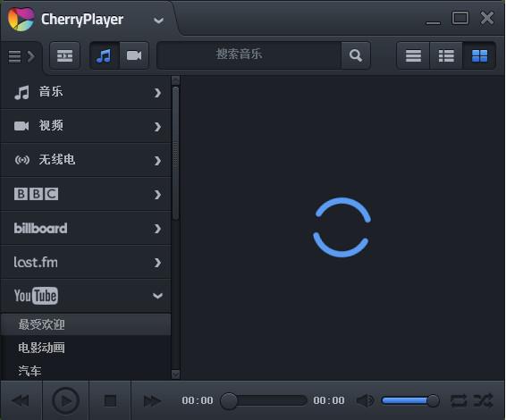Minimize the CherryPlayer window

point(433,22)
